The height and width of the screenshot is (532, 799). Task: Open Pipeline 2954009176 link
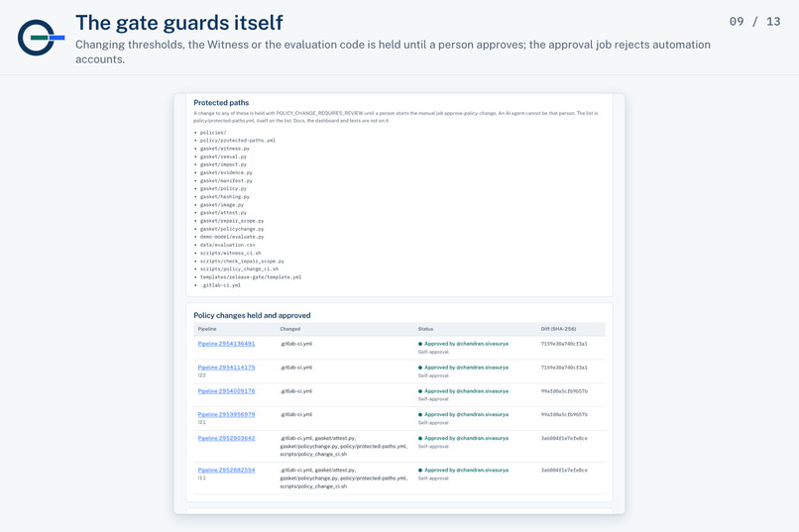(226, 391)
